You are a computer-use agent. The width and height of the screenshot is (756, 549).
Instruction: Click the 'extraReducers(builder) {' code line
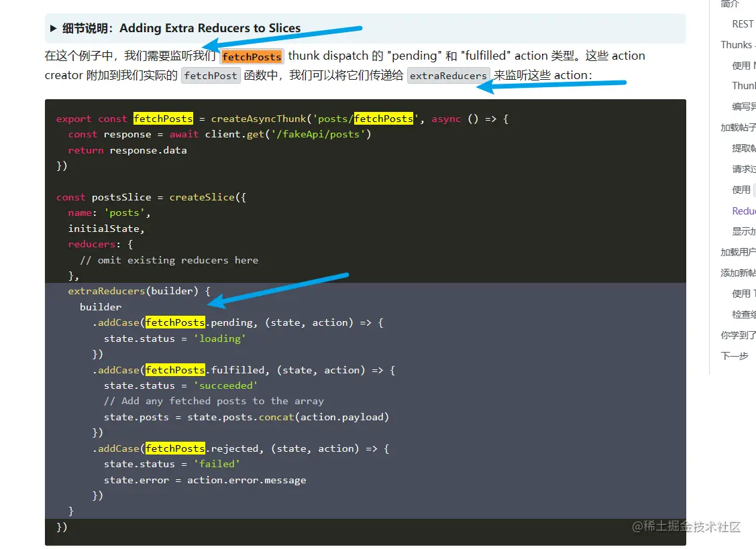coord(140,291)
